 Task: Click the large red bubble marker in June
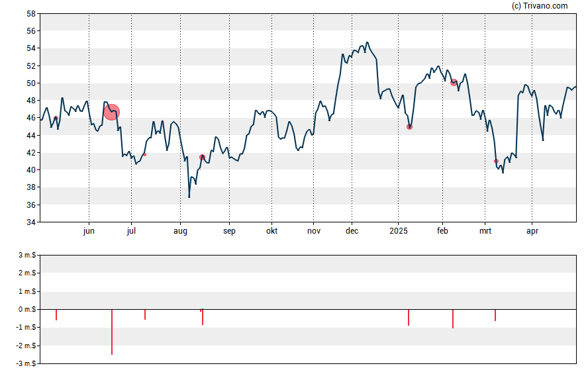[x=112, y=112]
